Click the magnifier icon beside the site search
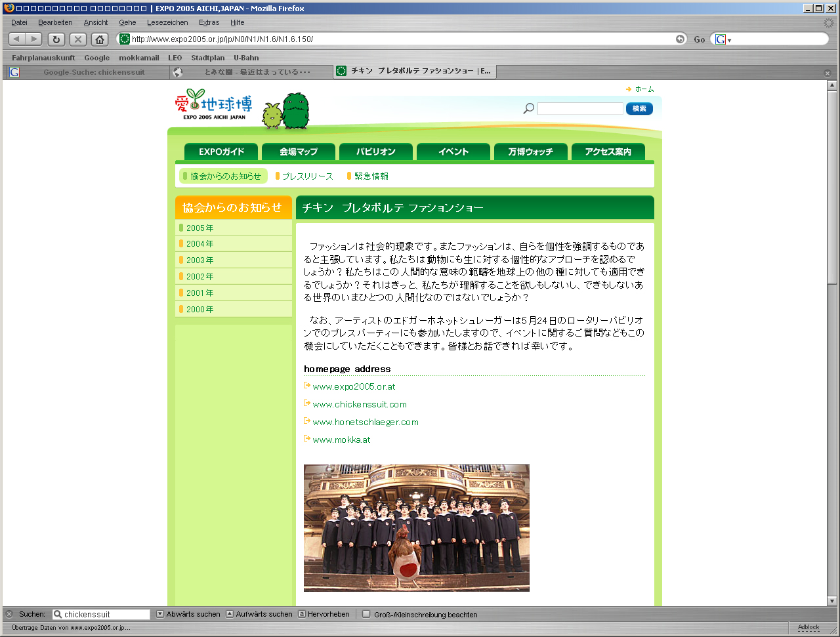Image resolution: width=840 pixels, height=637 pixels. click(x=528, y=108)
